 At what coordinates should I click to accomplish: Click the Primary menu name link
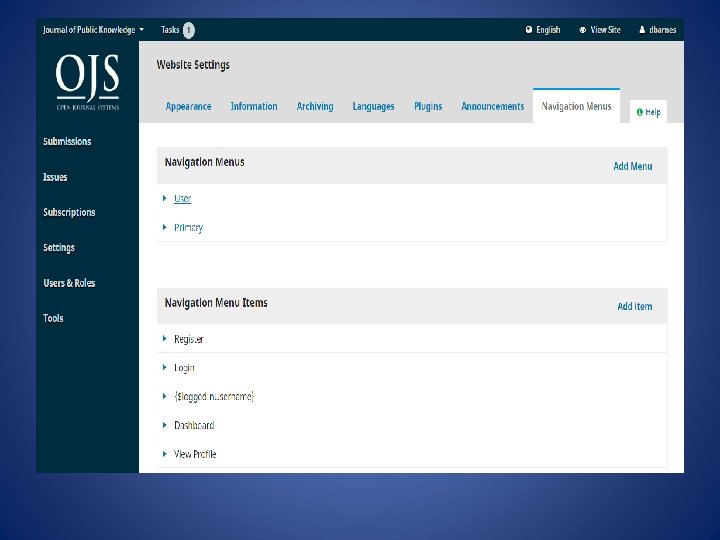click(188, 228)
